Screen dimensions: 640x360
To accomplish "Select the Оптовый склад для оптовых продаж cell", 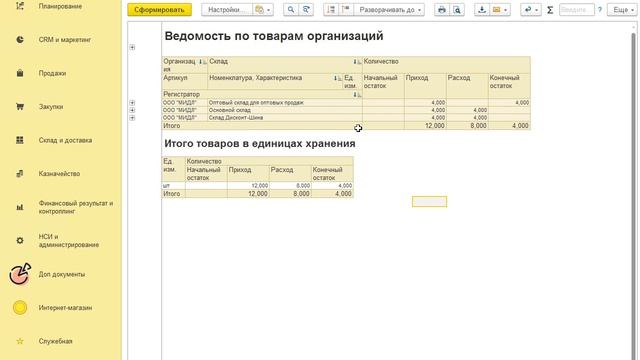I will (285, 103).
